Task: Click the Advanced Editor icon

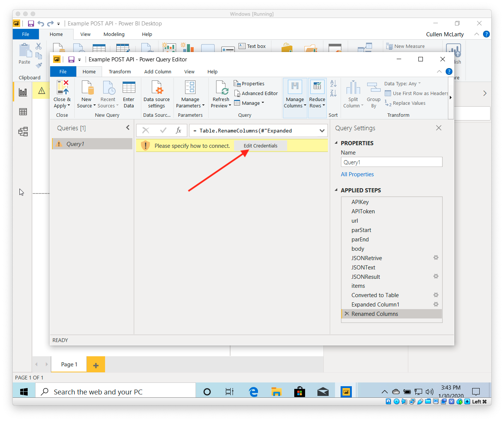Action: [x=237, y=93]
